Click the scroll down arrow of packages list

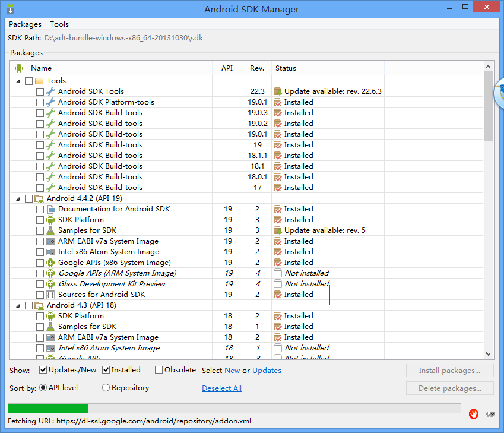(x=488, y=354)
